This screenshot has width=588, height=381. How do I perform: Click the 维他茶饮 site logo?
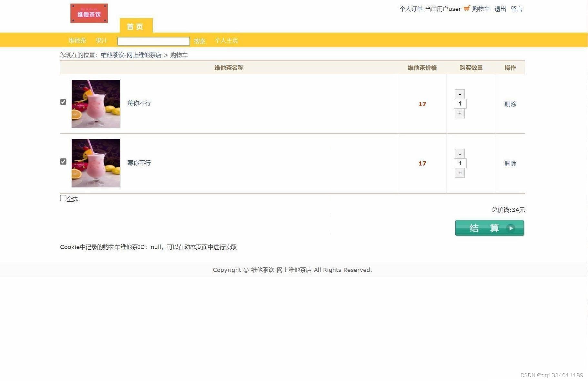[89, 13]
